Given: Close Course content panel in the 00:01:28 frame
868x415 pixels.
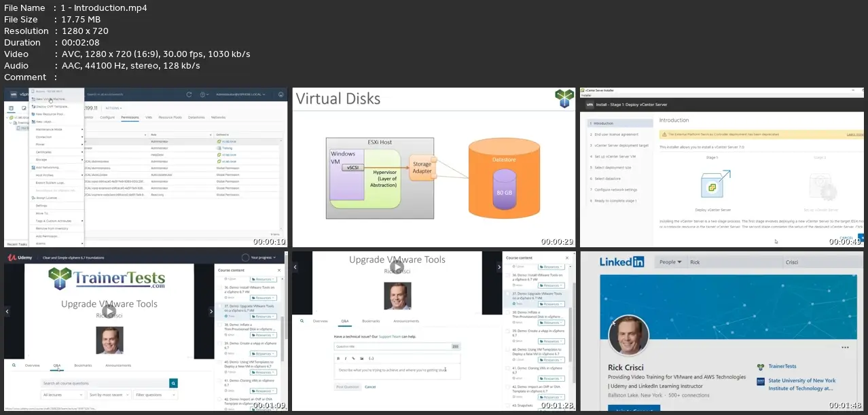Looking at the screenshot, I should 568,257.
